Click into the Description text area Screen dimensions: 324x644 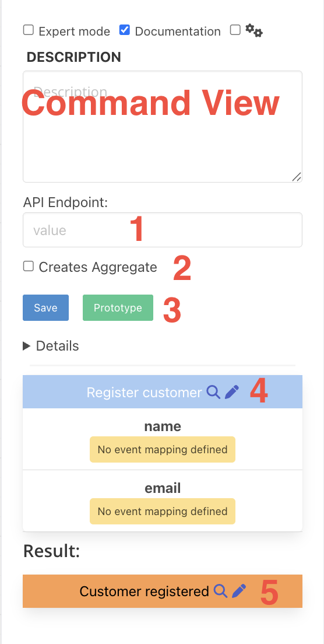163,127
